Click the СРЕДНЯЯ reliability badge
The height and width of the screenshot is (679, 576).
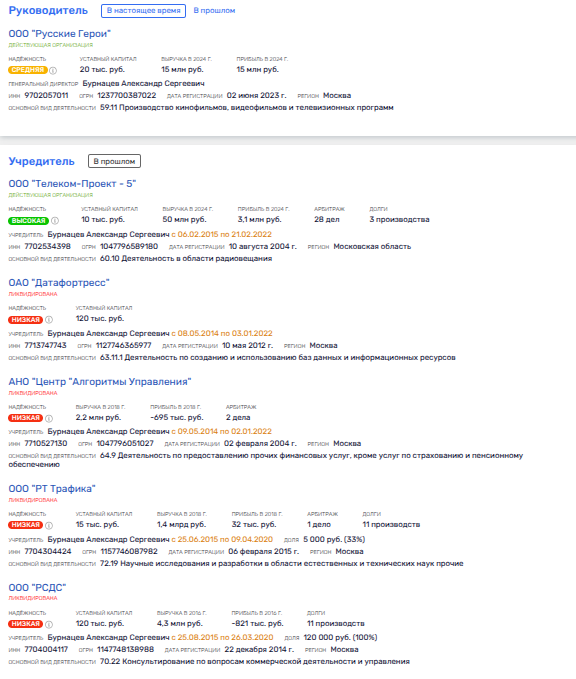tap(28, 70)
